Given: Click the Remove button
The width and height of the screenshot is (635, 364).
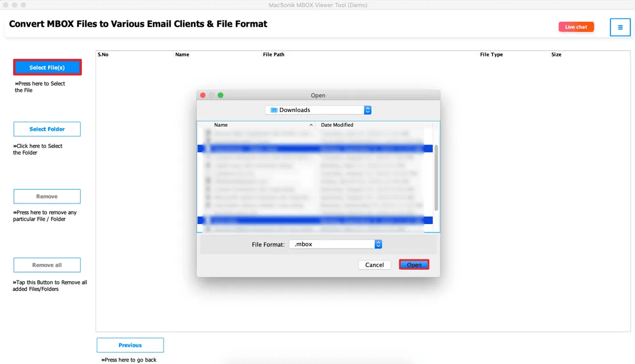Looking at the screenshot, I should pos(47,196).
